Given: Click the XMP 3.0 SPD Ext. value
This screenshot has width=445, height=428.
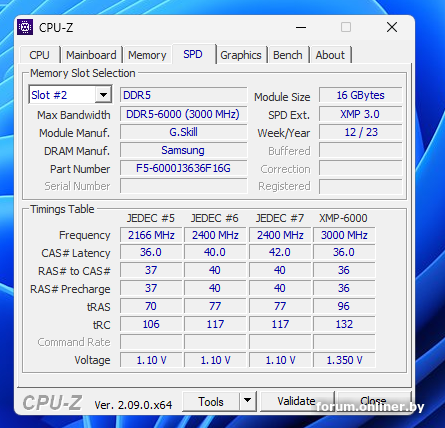Looking at the screenshot, I should [x=361, y=114].
